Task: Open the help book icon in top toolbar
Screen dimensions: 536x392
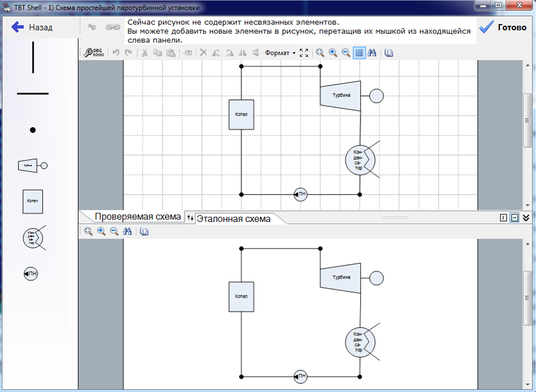Action: (x=388, y=53)
